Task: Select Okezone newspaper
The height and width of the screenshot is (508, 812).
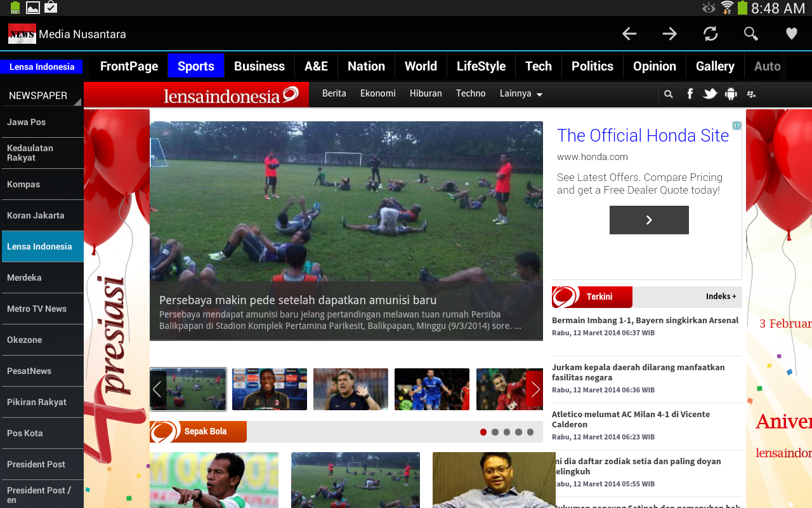Action: point(42,340)
